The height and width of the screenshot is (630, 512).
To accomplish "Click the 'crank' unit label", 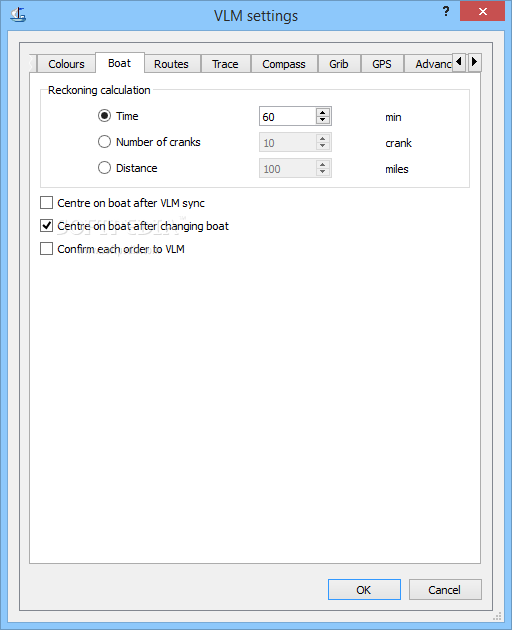I will coord(398,143).
